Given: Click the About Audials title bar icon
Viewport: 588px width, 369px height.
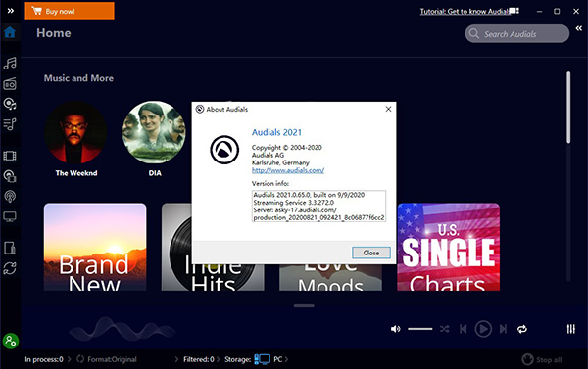Looking at the screenshot, I should (200, 109).
